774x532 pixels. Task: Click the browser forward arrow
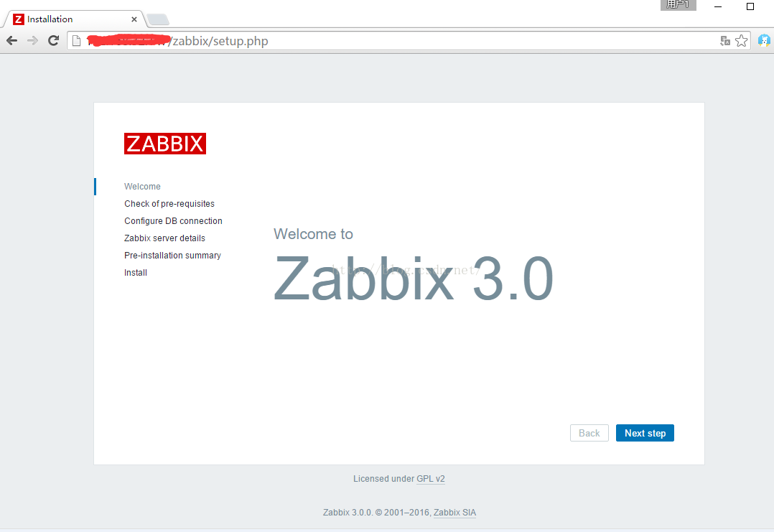32,40
